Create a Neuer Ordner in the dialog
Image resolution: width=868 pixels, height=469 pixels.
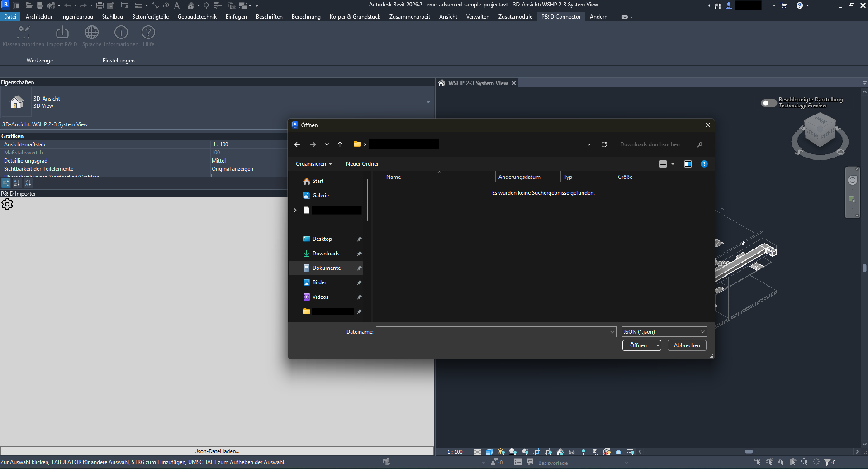pyautogui.click(x=361, y=164)
